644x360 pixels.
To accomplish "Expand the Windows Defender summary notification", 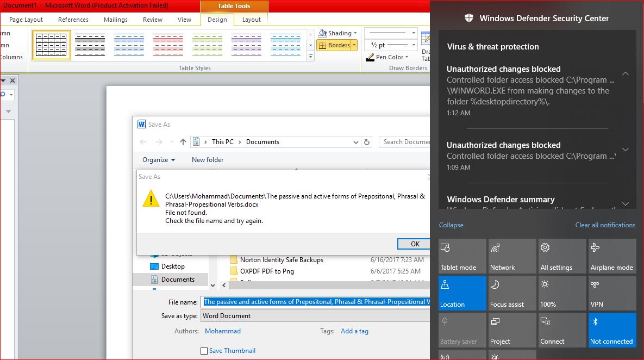I will [x=625, y=204].
